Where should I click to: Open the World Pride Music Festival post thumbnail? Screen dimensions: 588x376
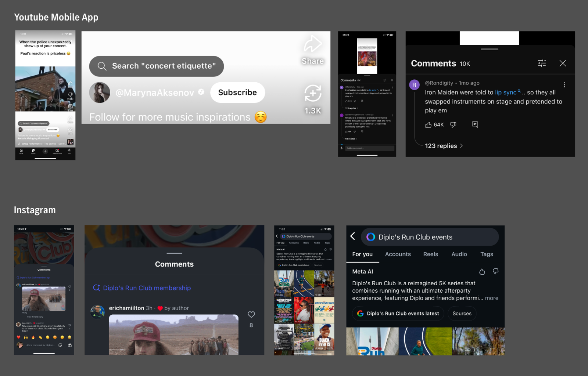tap(284, 310)
